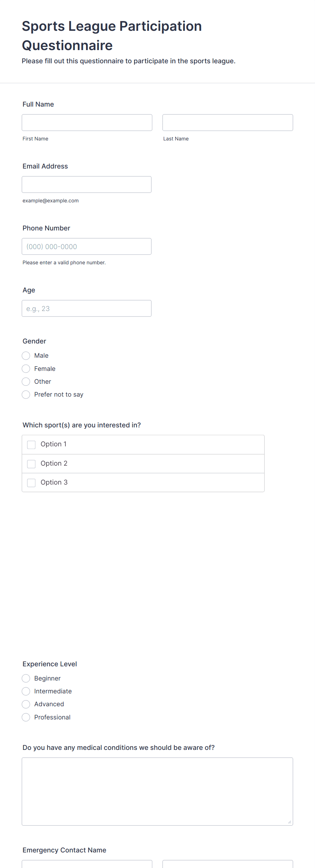Enable the Option 3 checkbox
The width and height of the screenshot is (315, 868).
(x=31, y=483)
